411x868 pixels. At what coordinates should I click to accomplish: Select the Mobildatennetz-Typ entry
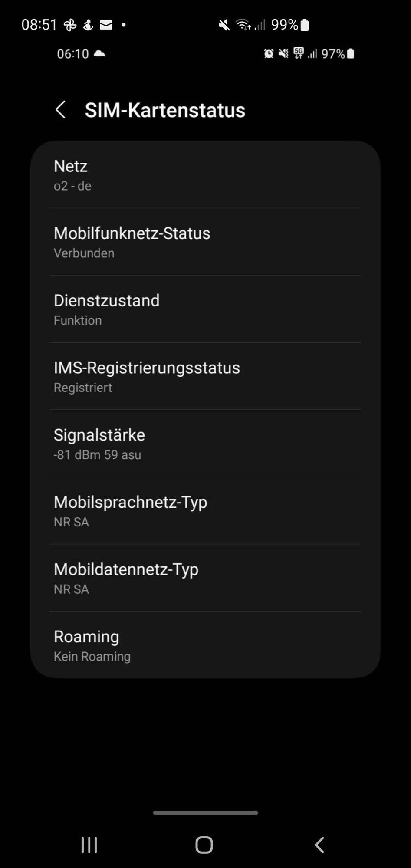(205, 579)
